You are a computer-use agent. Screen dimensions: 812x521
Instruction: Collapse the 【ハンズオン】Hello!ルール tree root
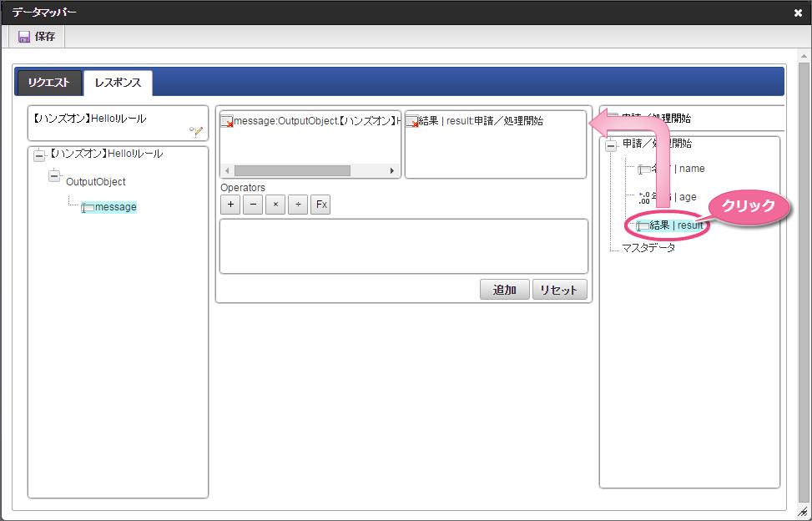coord(39,155)
